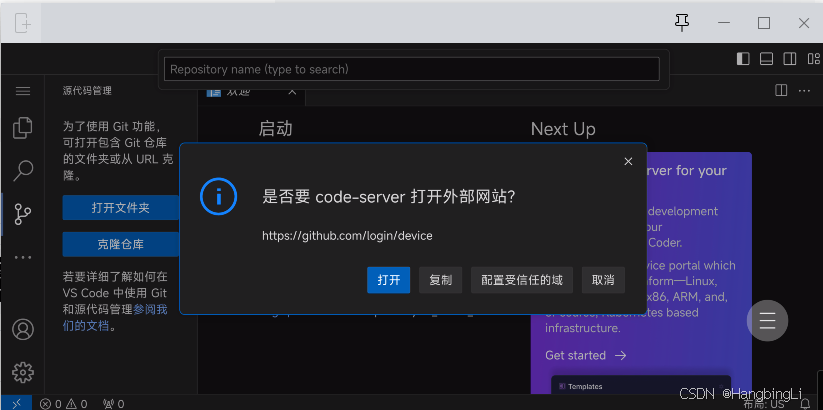Open the Manage gear icon
This screenshot has width=823, height=410.
[x=23, y=372]
